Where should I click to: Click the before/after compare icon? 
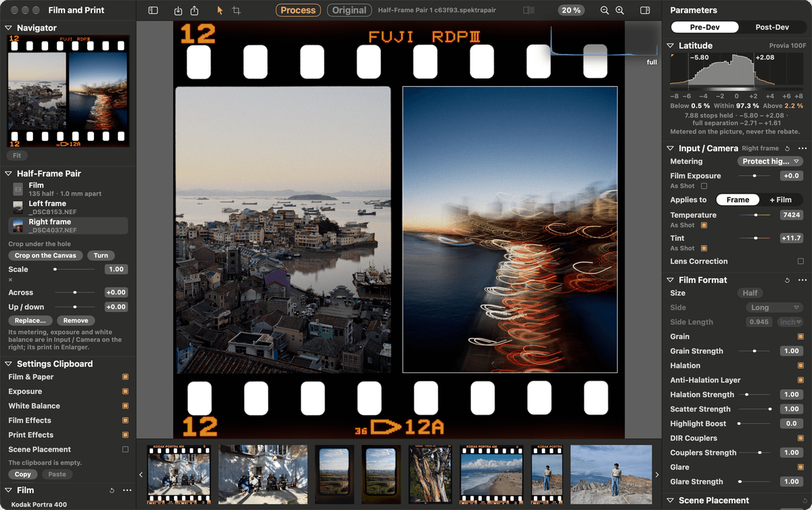point(528,10)
